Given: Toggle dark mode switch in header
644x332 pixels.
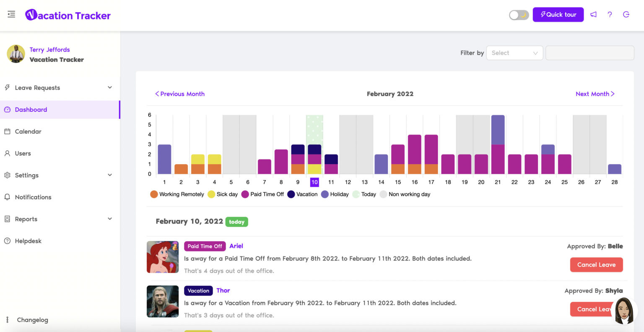Looking at the screenshot, I should pos(519,15).
